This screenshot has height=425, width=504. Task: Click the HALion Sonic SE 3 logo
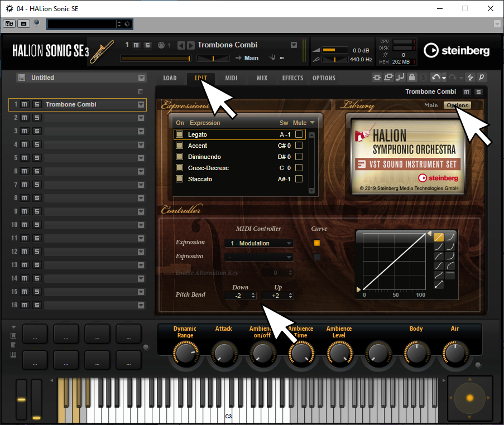[x=50, y=51]
